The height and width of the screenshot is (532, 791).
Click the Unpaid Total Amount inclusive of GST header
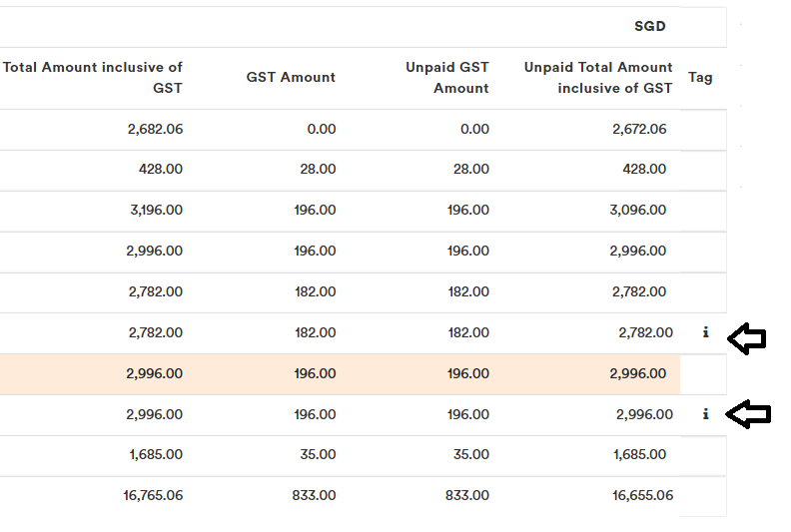597,78
